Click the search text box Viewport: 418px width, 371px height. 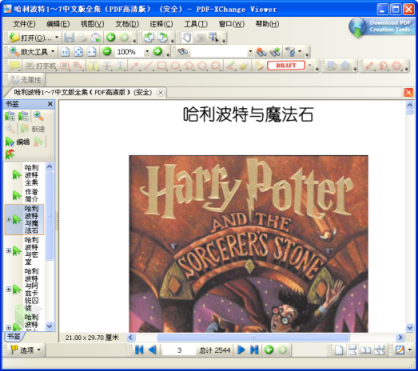point(219,52)
